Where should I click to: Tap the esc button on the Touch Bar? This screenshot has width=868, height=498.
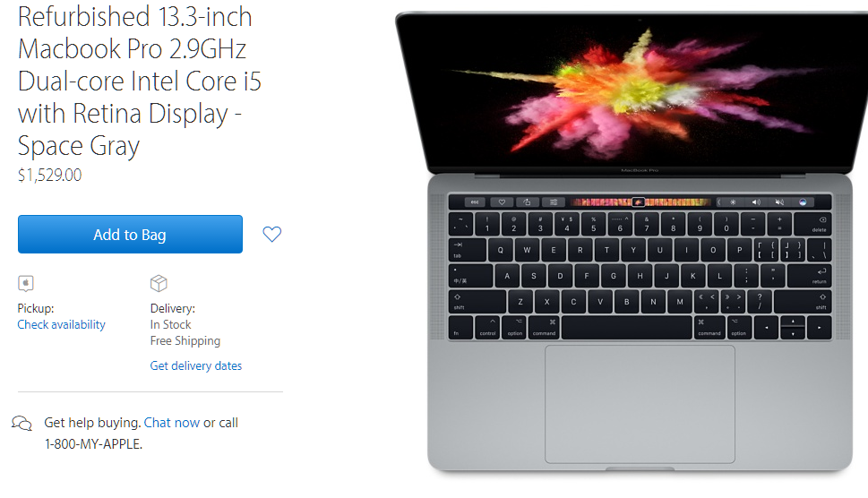[x=475, y=202]
